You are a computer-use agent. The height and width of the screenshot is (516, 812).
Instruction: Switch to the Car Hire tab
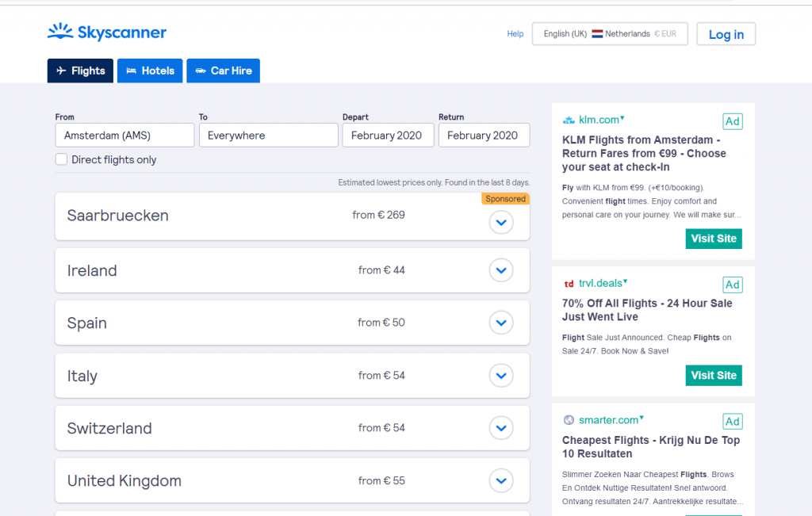[x=223, y=71]
